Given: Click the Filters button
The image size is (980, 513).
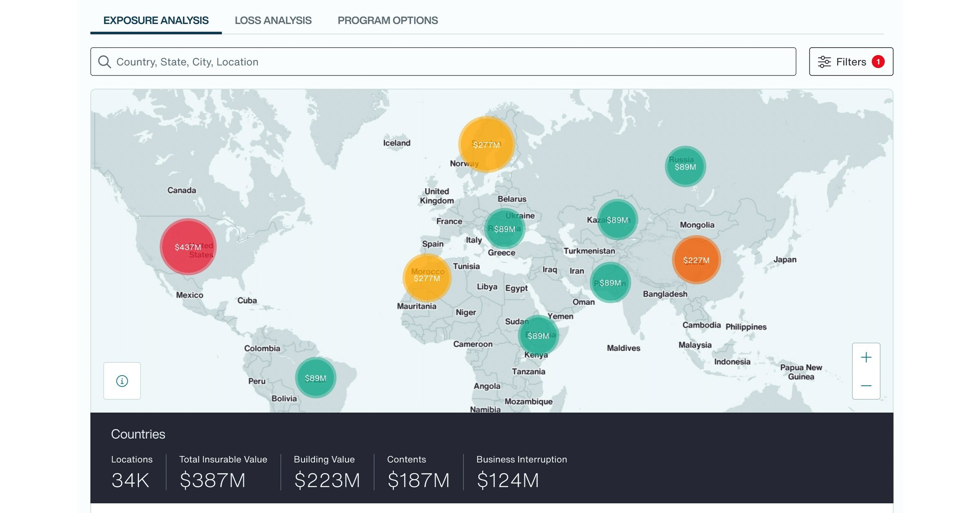Looking at the screenshot, I should [851, 61].
